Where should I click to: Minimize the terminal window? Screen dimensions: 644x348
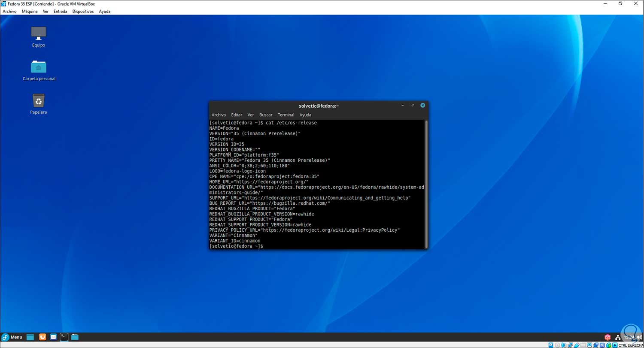(402, 106)
